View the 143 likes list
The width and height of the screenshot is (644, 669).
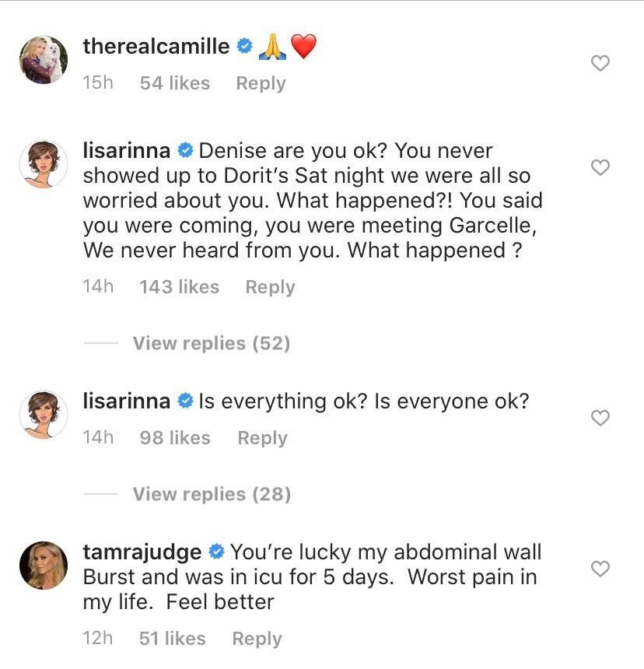pyautogui.click(x=179, y=287)
